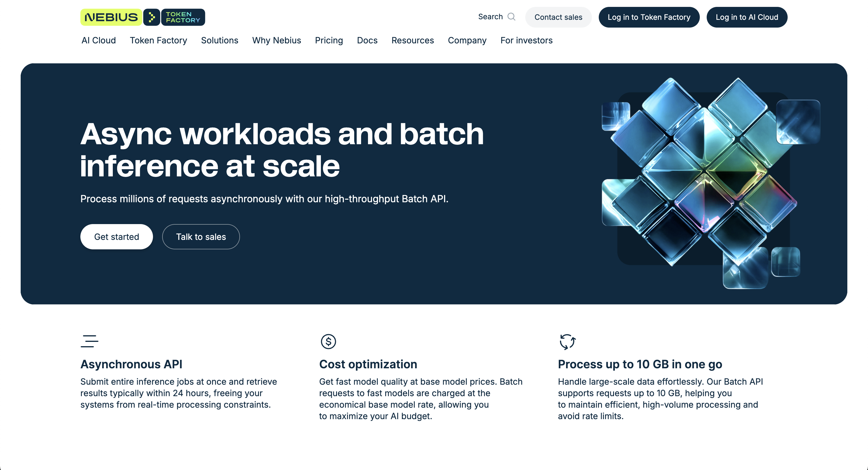Click the 'Get fast model quality' paragraph
The height and width of the screenshot is (470, 868).
tap(421, 399)
